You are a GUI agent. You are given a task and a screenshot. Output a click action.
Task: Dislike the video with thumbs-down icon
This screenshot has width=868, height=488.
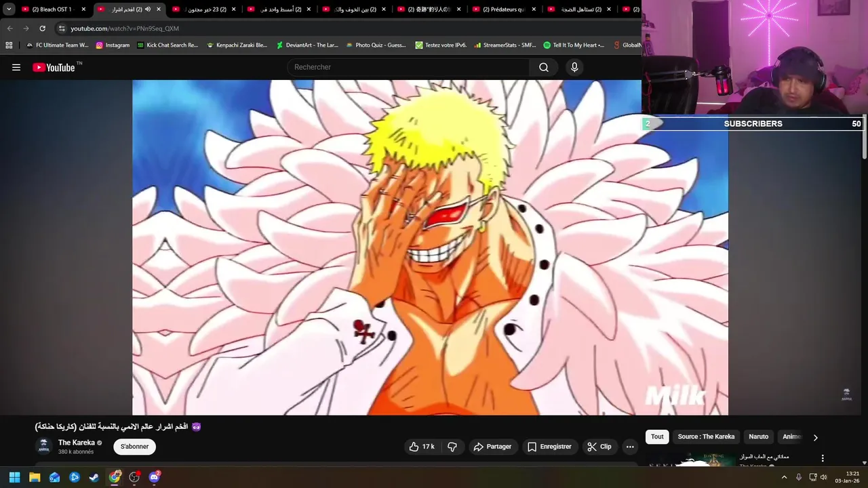click(x=452, y=447)
